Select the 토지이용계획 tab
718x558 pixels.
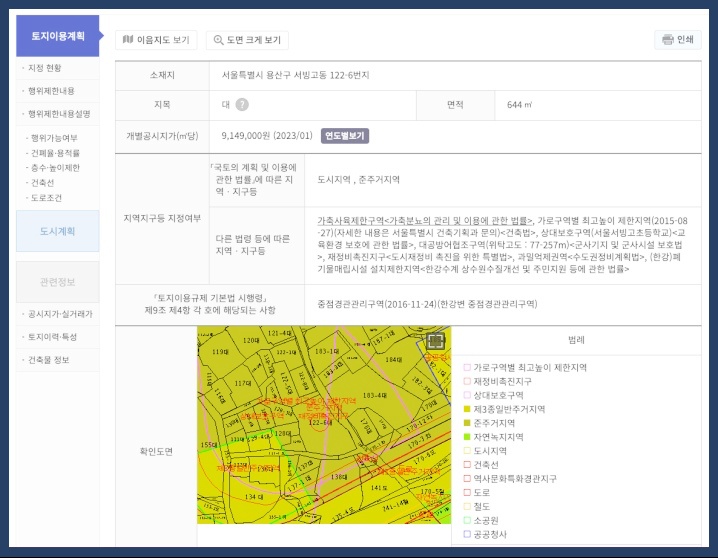[x=58, y=36]
